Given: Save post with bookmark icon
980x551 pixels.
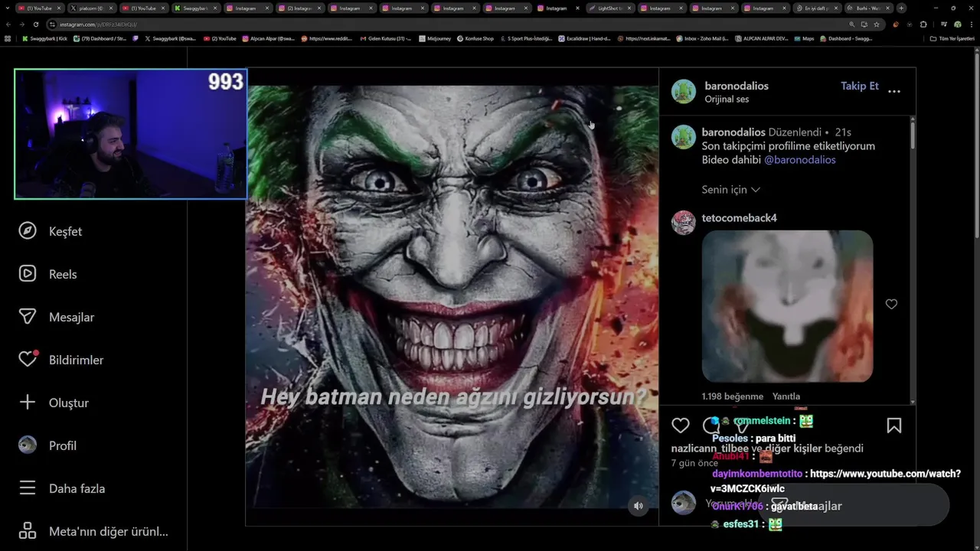Looking at the screenshot, I should 893,425.
